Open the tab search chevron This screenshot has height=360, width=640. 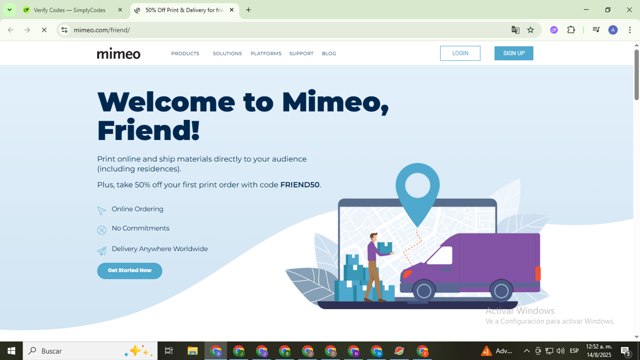(9, 10)
